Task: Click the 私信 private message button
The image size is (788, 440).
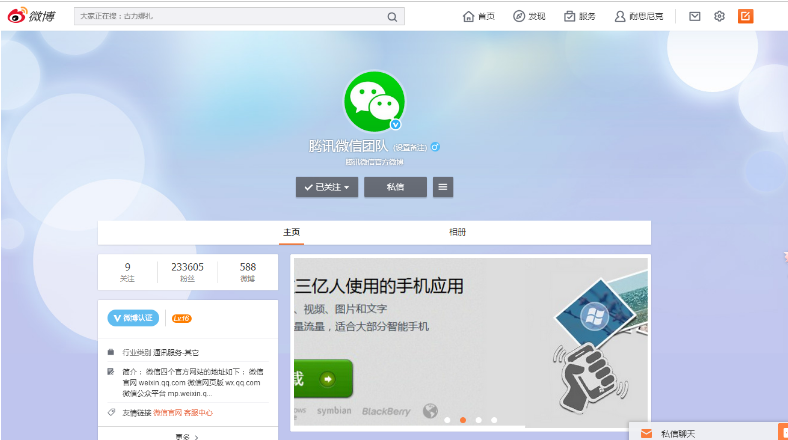Action: pyautogui.click(x=395, y=187)
